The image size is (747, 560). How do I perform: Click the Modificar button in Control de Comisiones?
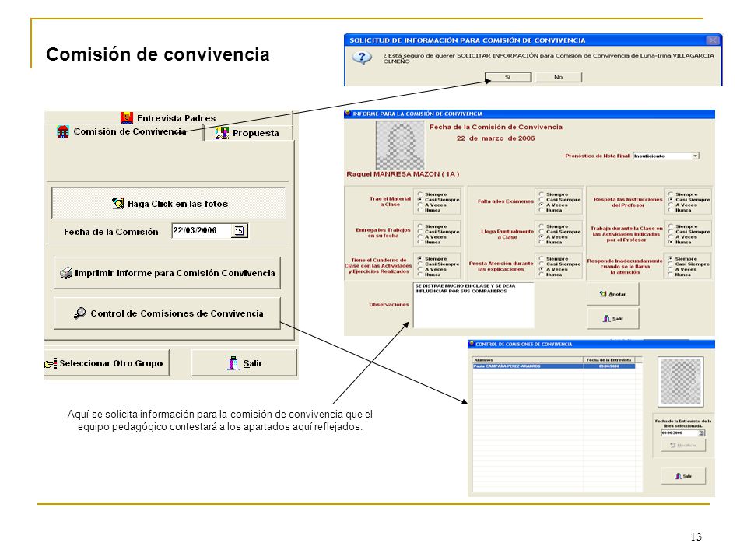click(683, 445)
